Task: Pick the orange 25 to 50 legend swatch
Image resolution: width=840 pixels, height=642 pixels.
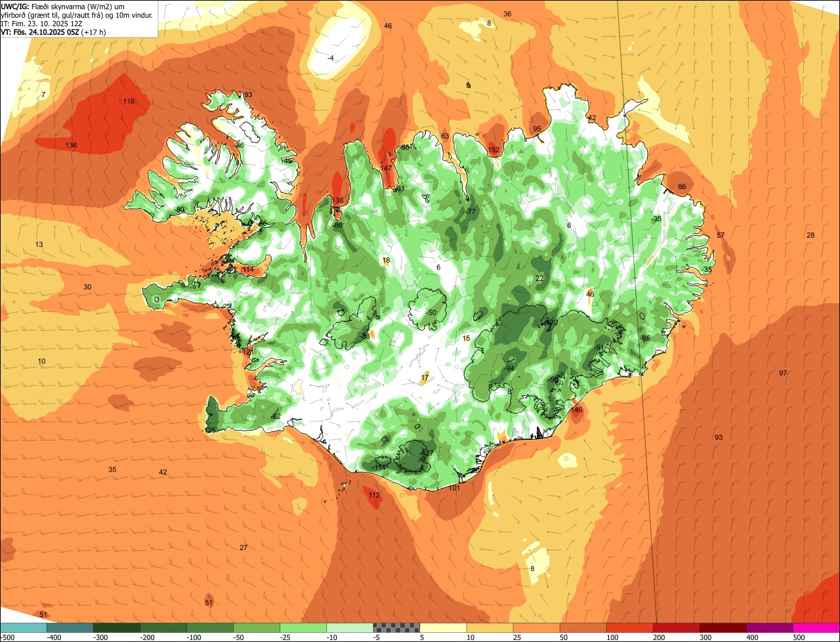Action: tap(536, 628)
